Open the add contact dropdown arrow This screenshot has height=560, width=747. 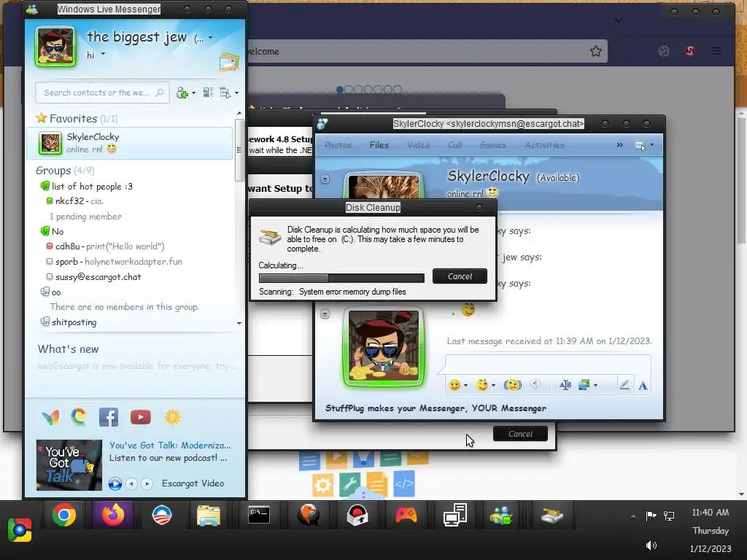(x=193, y=93)
